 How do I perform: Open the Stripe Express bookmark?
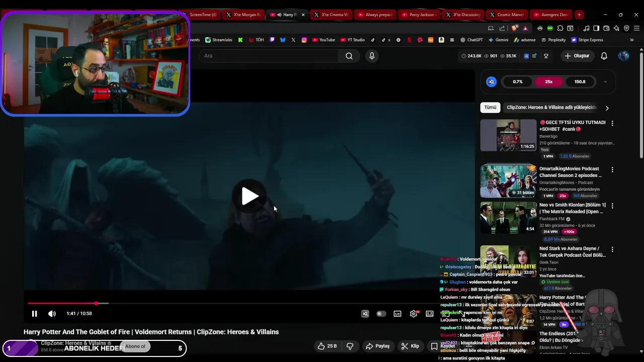587,40
